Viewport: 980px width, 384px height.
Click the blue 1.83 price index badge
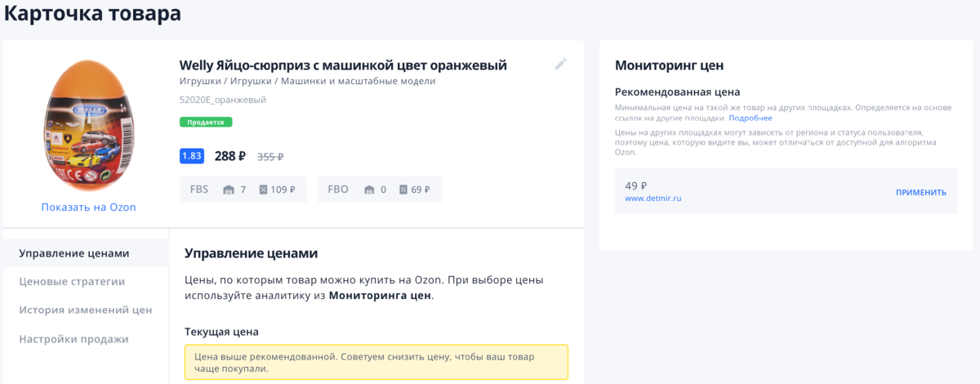pos(192,156)
